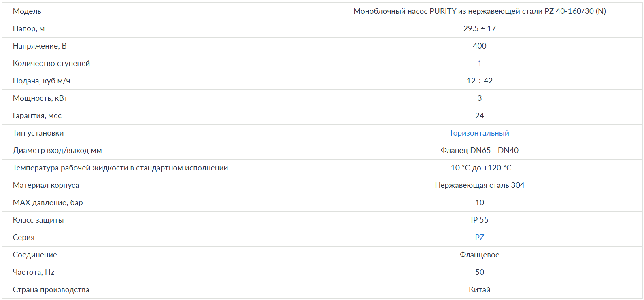Select the value 'Нержавеющая сталь 304'
The width and height of the screenshot is (644, 300).
click(479, 185)
